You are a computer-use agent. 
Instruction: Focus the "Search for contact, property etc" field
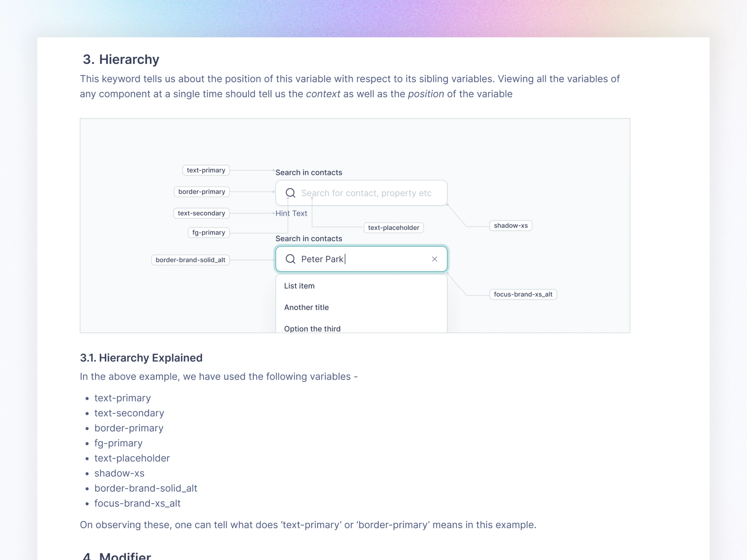pos(366,193)
